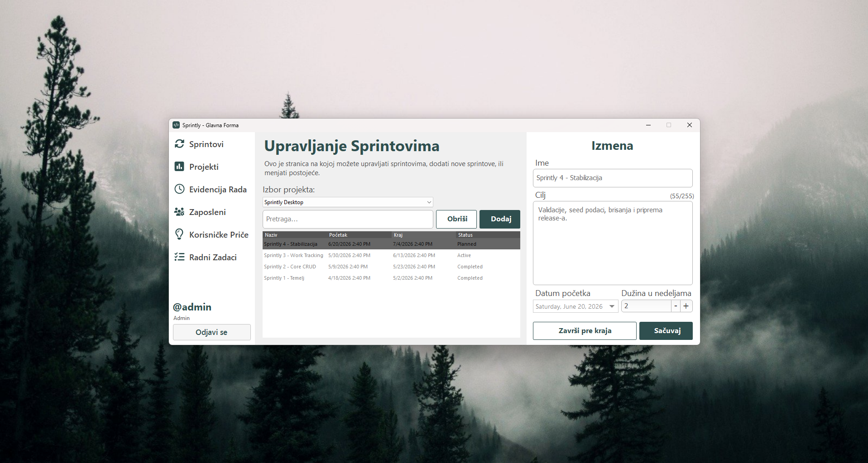Image resolution: width=868 pixels, height=463 pixels.
Task: Click the Pretraga search field
Action: 348,219
